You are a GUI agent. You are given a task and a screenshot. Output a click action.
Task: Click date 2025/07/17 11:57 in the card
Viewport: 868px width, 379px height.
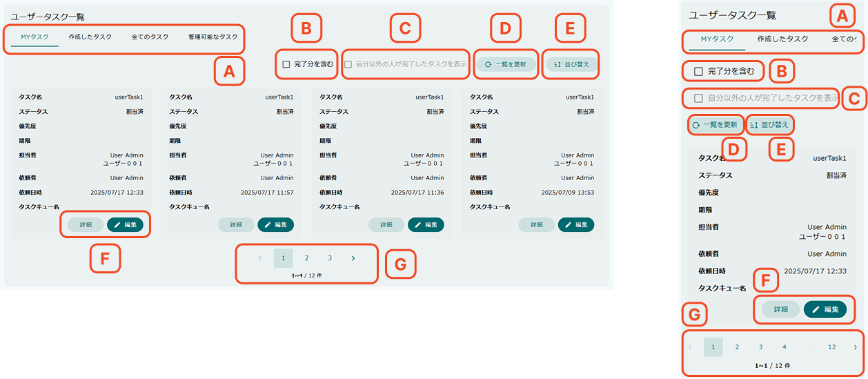click(267, 193)
